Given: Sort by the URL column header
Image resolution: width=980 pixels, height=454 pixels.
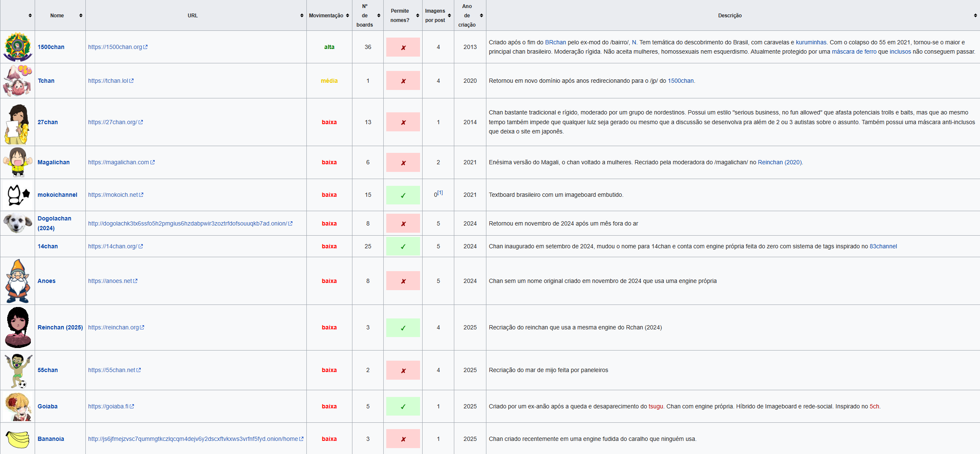Looking at the screenshot, I should [x=302, y=16].
